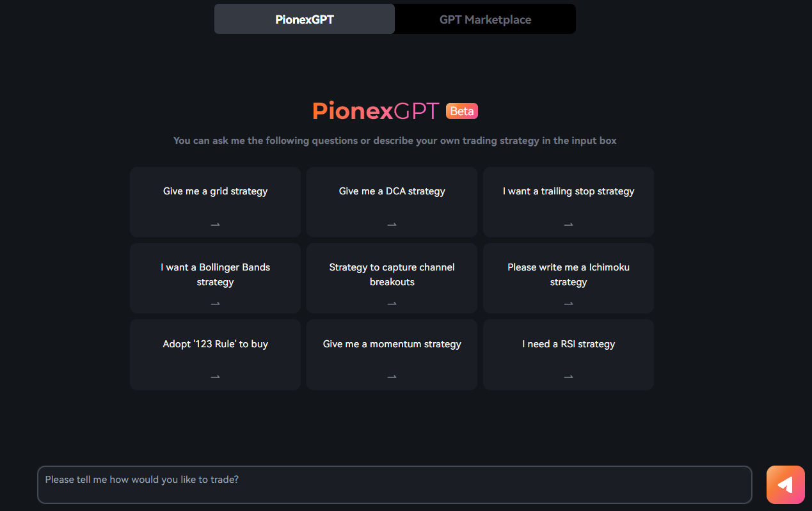Choose "Strategy to capture channel breakouts"
This screenshot has width=812, height=511.
point(392,274)
